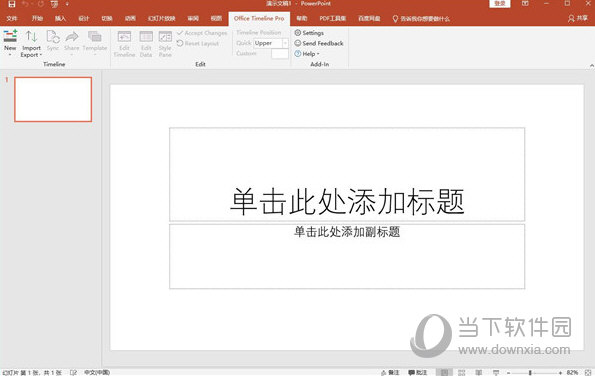Switch to the 动画 tab

[130, 18]
